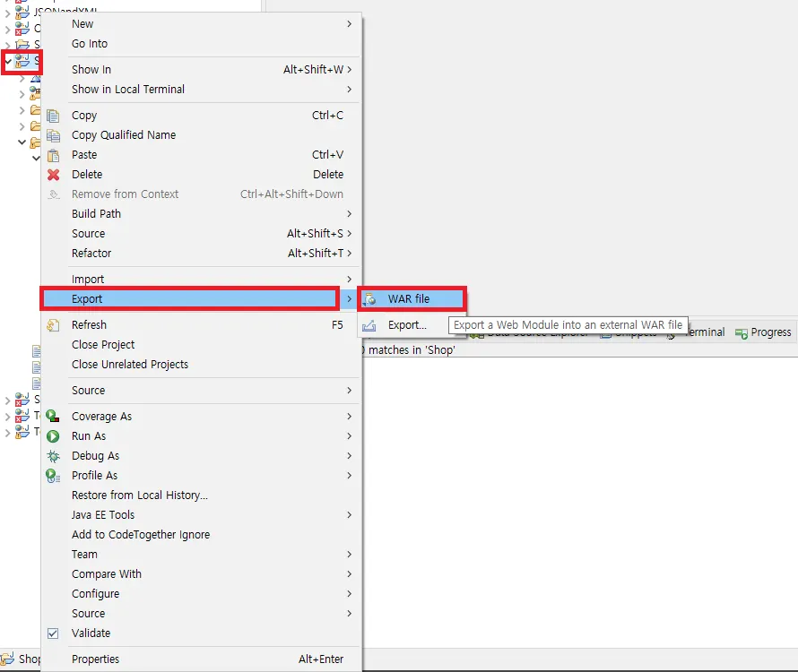Click the WAR file icon

tap(369, 299)
